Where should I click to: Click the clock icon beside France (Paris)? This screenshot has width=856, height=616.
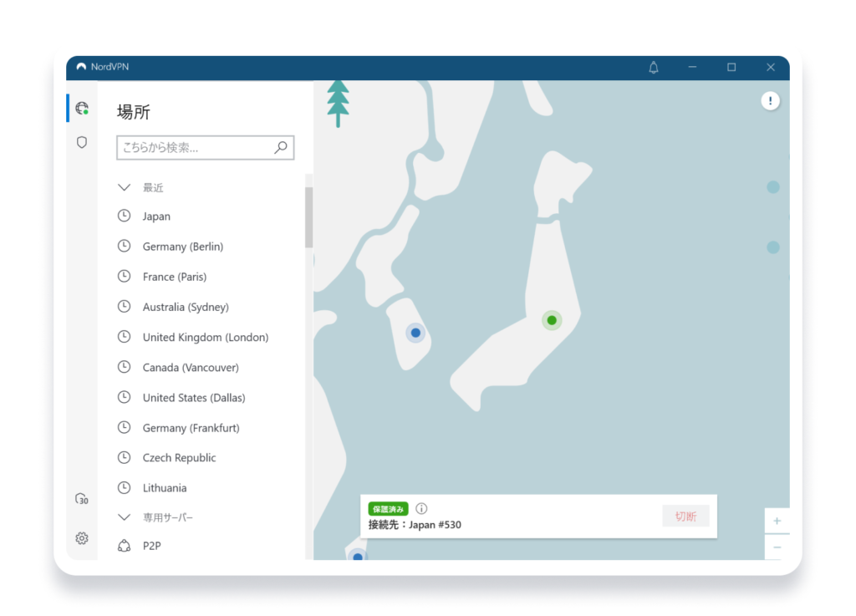coord(125,277)
